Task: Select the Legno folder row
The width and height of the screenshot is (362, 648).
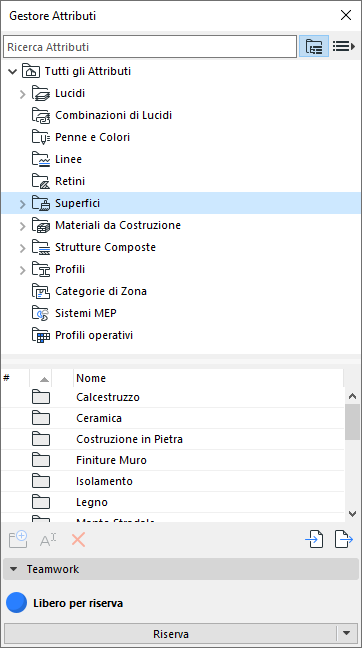Action: coord(173,503)
